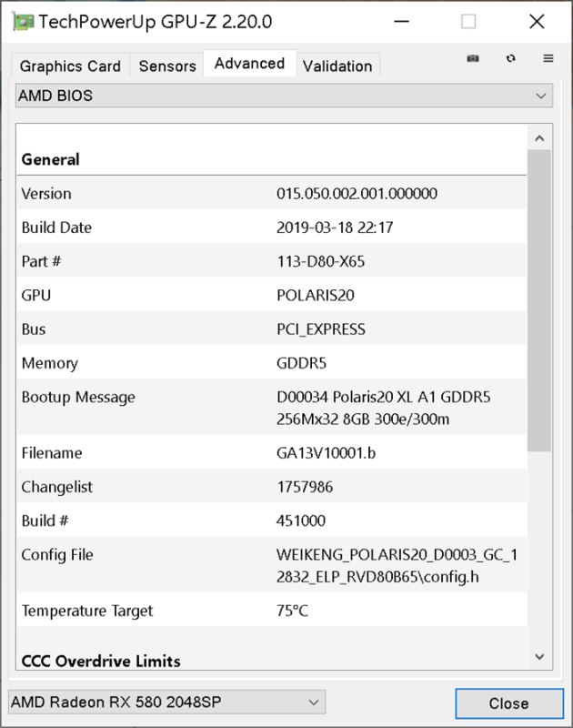
Task: Click the GPU-Z app icon in title bar
Action: tap(24, 22)
